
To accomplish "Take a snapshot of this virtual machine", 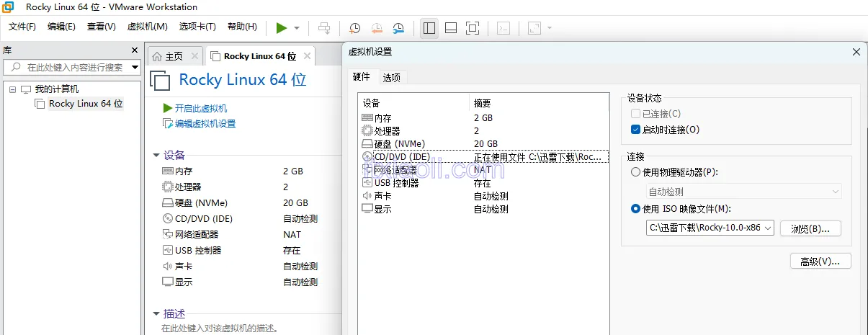I will (354, 28).
